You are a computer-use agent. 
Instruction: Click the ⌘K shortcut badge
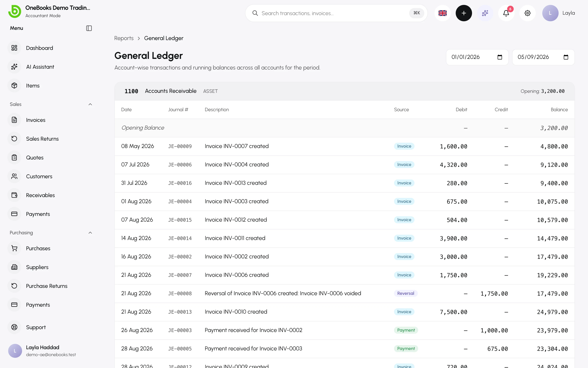pos(416,13)
